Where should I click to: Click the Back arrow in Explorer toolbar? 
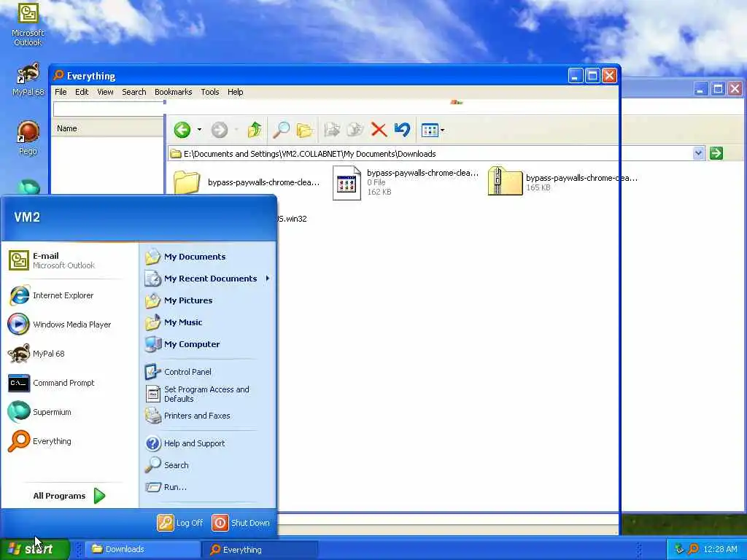(x=182, y=130)
